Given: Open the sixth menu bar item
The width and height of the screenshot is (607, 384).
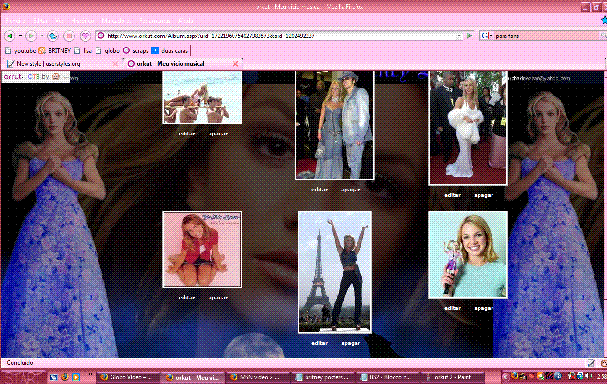Looking at the screenshot, I should click(154, 20).
